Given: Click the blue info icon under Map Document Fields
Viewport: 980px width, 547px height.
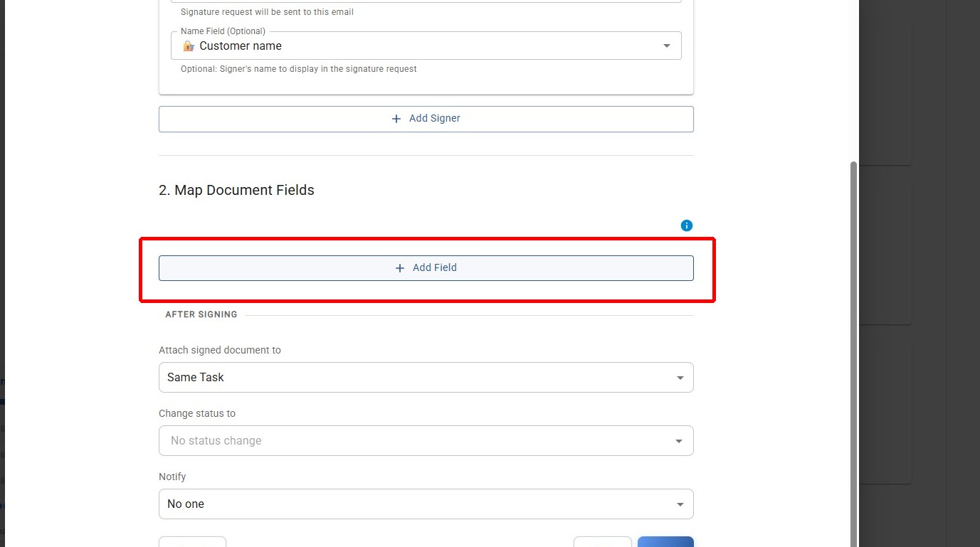Looking at the screenshot, I should point(686,225).
